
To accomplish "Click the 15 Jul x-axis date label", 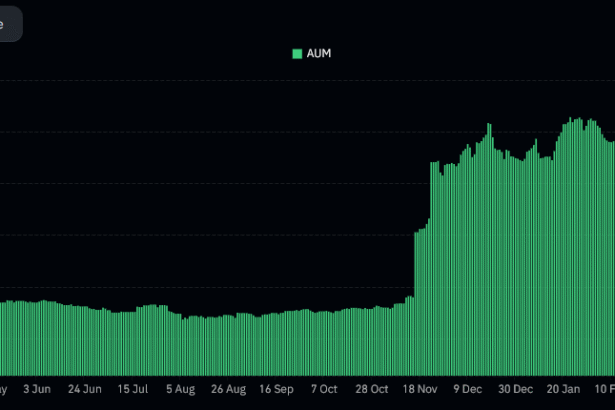I will point(133,389).
